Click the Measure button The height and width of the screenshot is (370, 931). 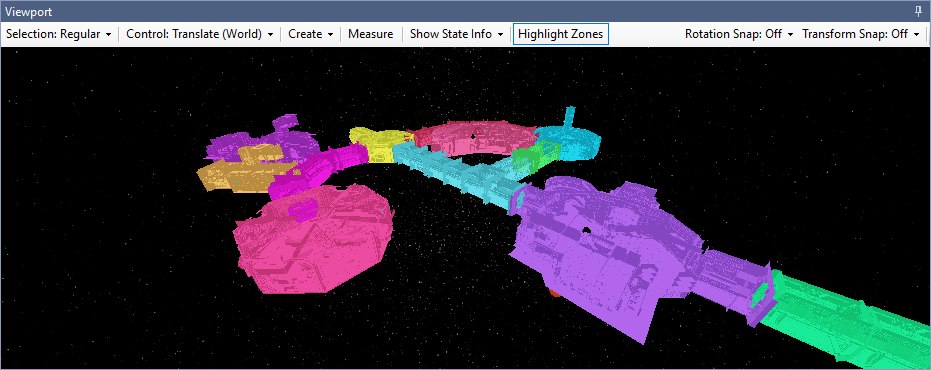point(370,34)
